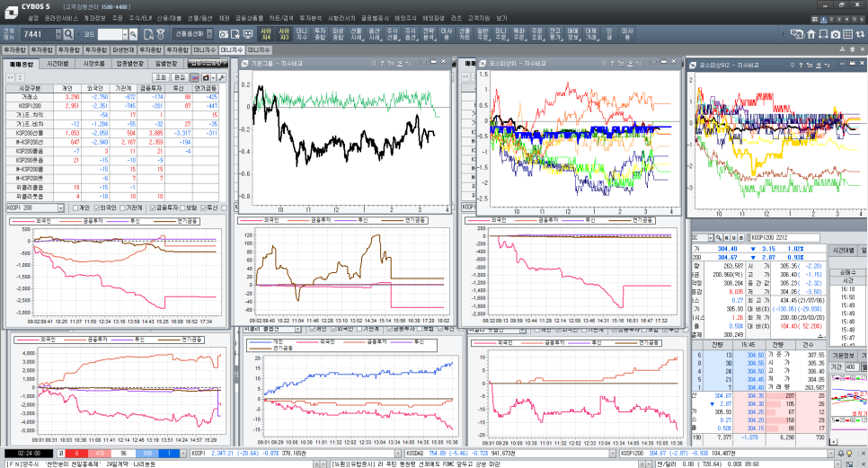Click the 주문조회 toolbar button
Viewport: 868px width, 468px height.
[x=536, y=34]
